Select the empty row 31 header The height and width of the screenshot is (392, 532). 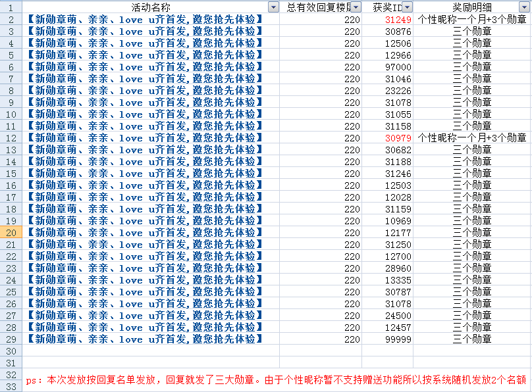(11, 362)
